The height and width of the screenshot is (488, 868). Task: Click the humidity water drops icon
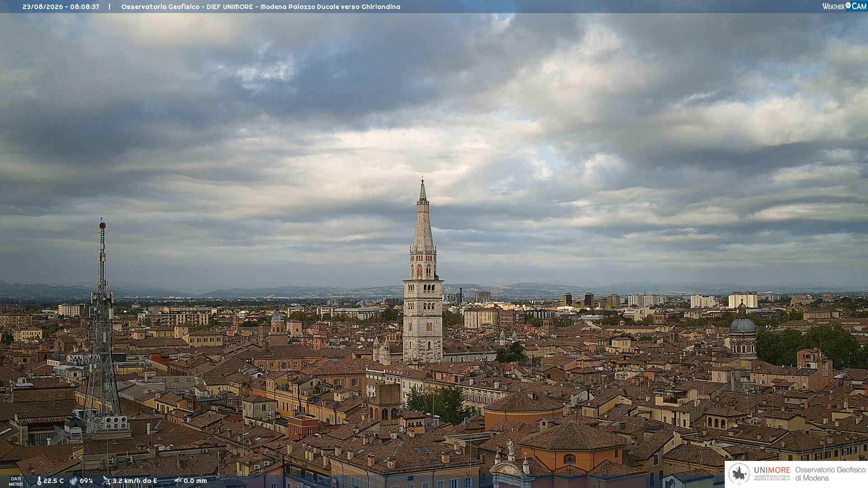point(73,481)
